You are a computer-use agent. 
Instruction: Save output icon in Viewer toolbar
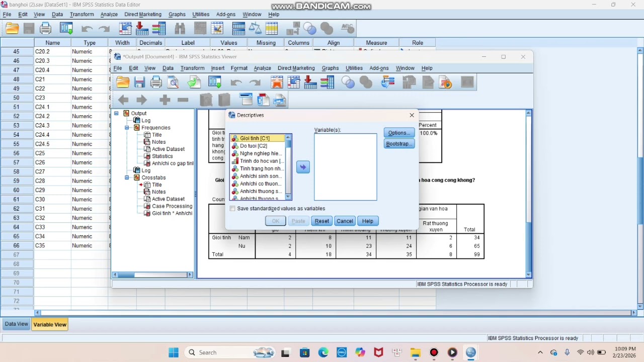[139, 82]
